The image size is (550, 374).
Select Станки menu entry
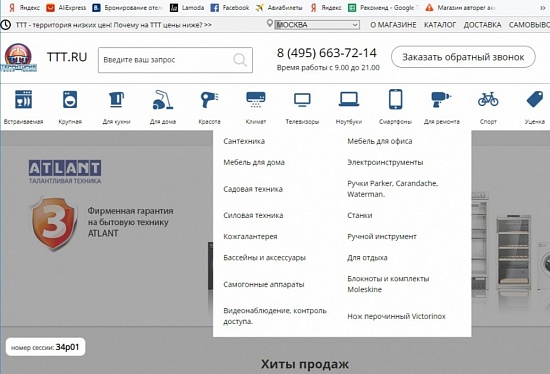pos(360,215)
